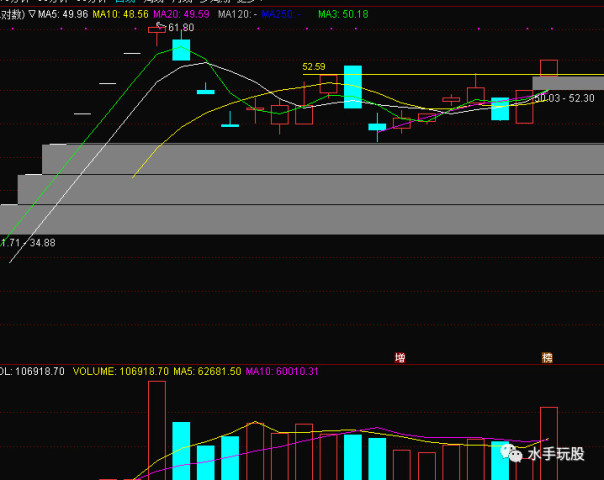Select the VOLUME: 106918.70 indicator label
Viewport: 604px width, 480px height.
point(121,371)
